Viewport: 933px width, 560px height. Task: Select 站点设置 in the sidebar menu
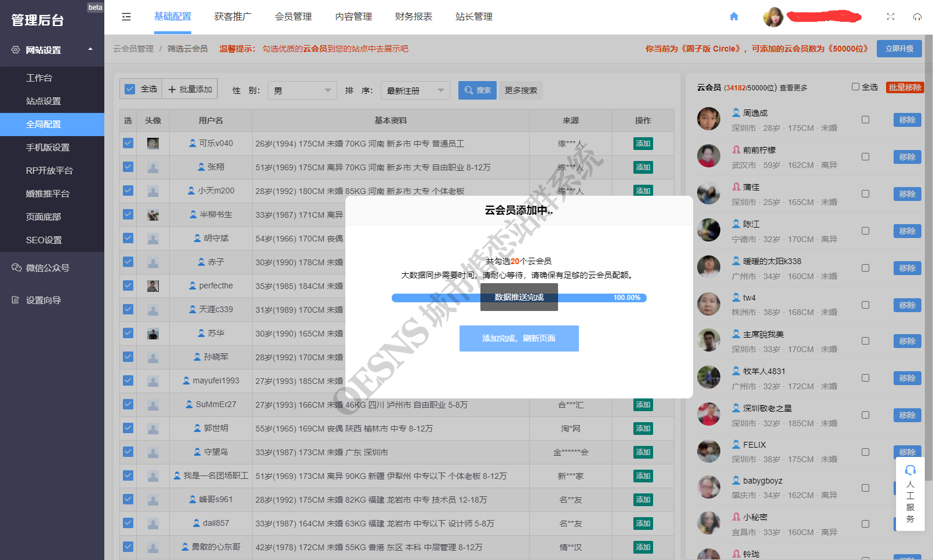43,101
